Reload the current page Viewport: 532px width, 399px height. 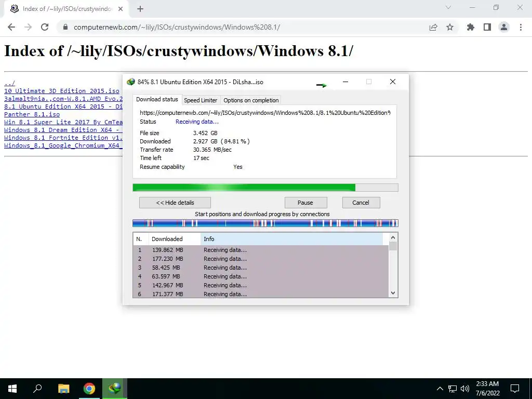pos(45,27)
